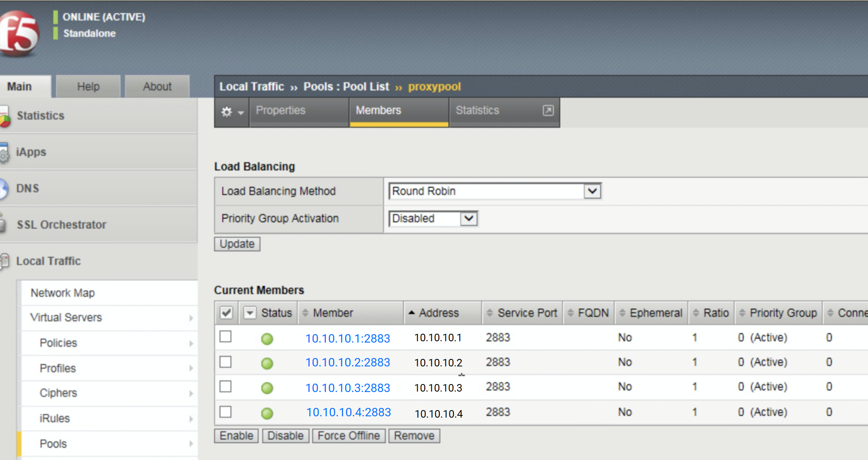Click the iApps sidebar gear icon
Image resolution: width=868 pixels, height=460 pixels.
click(x=4, y=153)
